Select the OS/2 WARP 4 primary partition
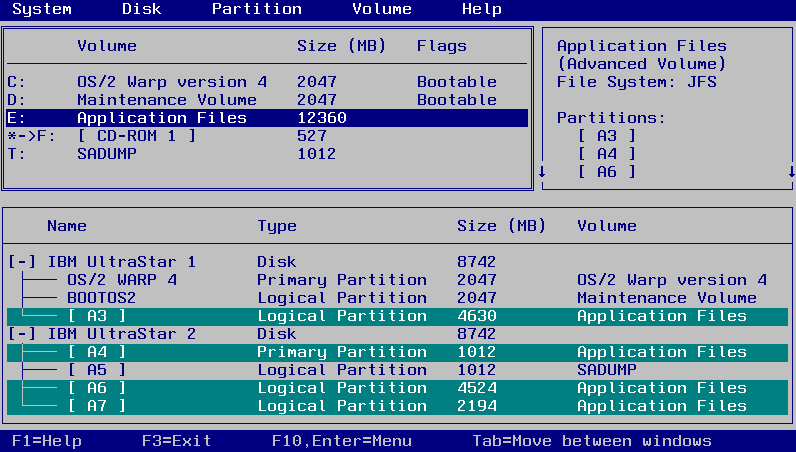Screen dimensions: 796x452 (x=397, y=280)
